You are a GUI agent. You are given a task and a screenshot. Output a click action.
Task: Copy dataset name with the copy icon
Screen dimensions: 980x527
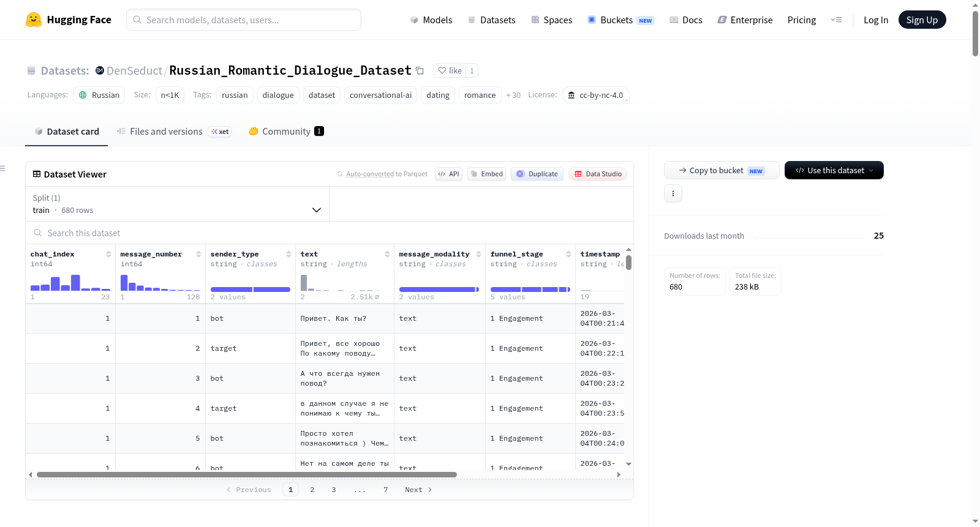(x=420, y=70)
